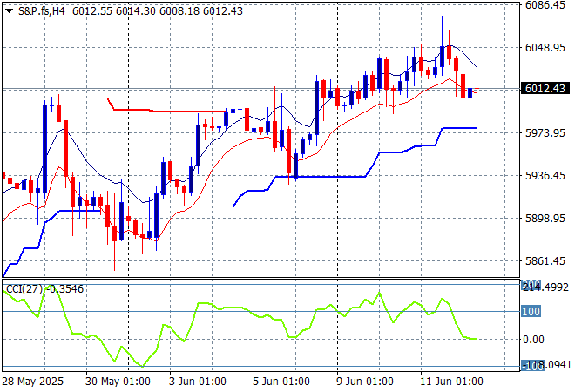
Task: Select the 28 May 2025 date label
Action: [x=32, y=382]
